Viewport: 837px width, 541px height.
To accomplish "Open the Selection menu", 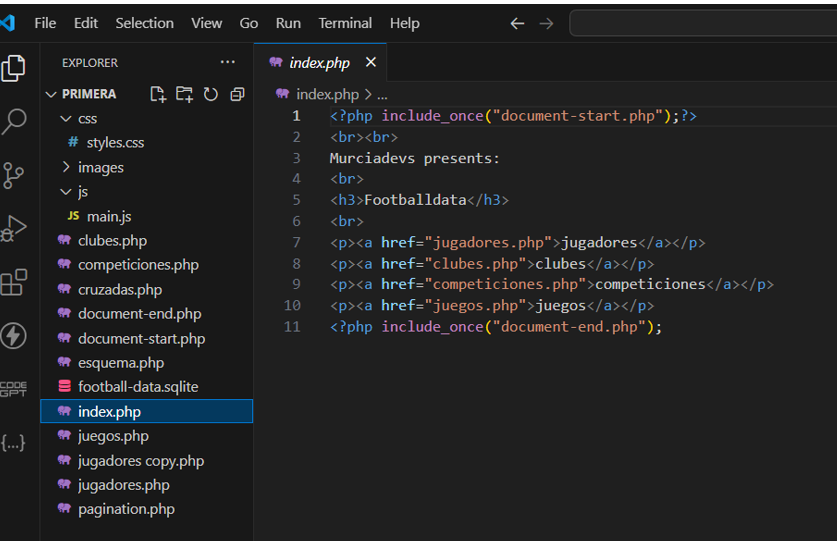I will (144, 23).
